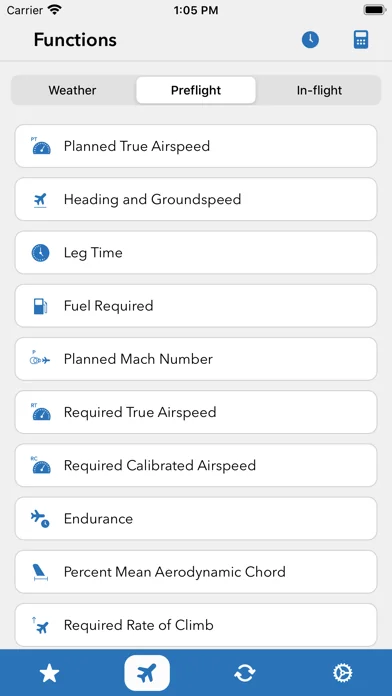Switch to the In-flight tab

click(319, 90)
